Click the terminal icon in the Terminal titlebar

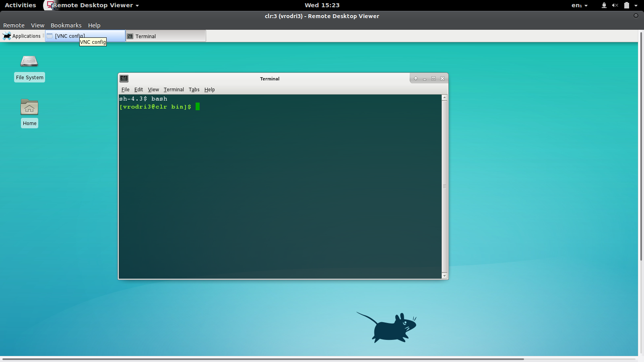[124, 78]
